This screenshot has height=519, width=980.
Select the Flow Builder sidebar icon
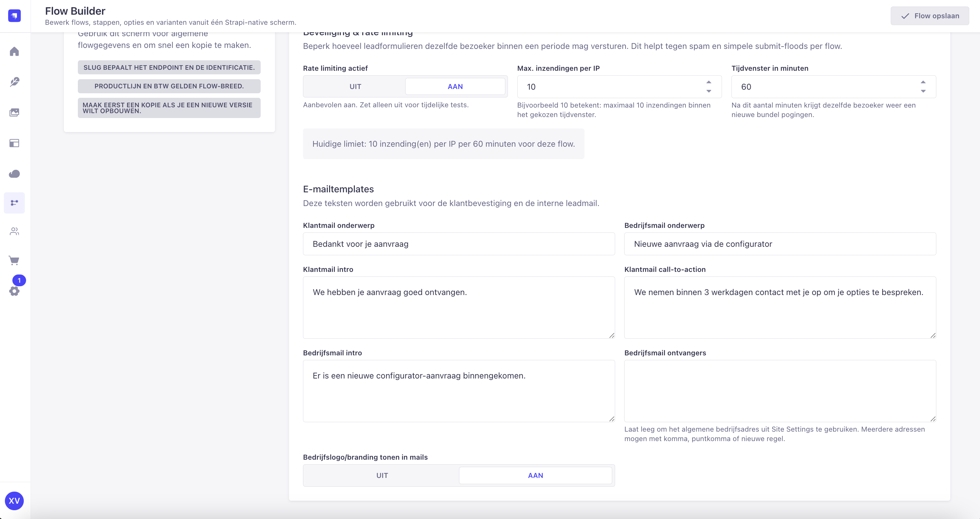(14, 202)
